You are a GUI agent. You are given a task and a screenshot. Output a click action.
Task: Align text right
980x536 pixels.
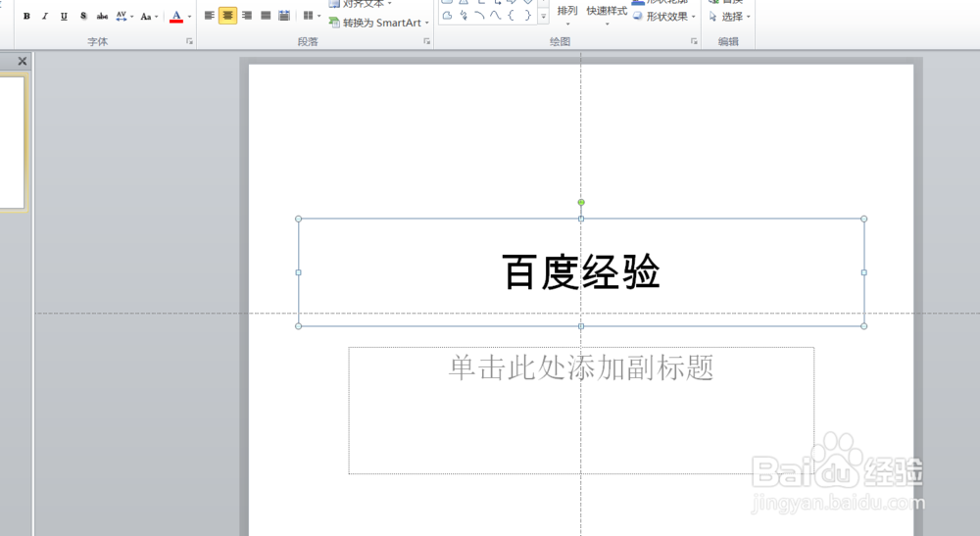pyautogui.click(x=247, y=16)
